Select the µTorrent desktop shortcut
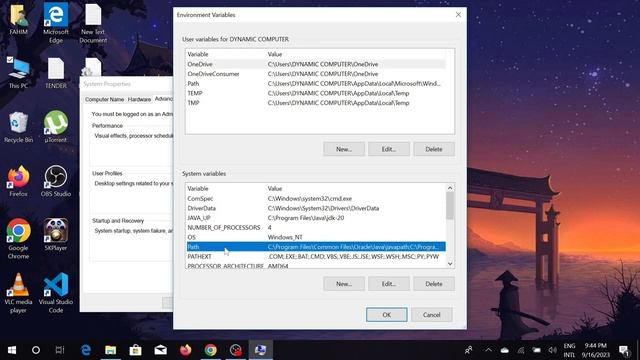 (x=56, y=127)
